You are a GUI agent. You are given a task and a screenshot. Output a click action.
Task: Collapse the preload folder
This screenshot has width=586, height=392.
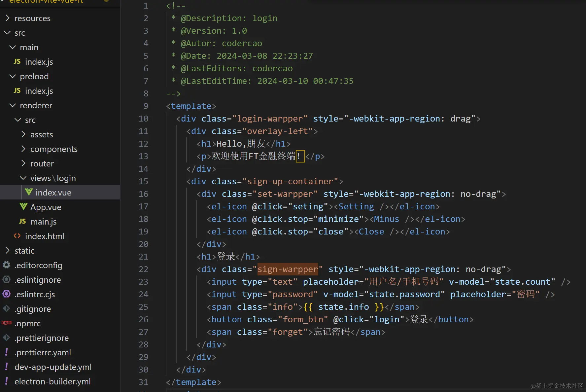[13, 76]
